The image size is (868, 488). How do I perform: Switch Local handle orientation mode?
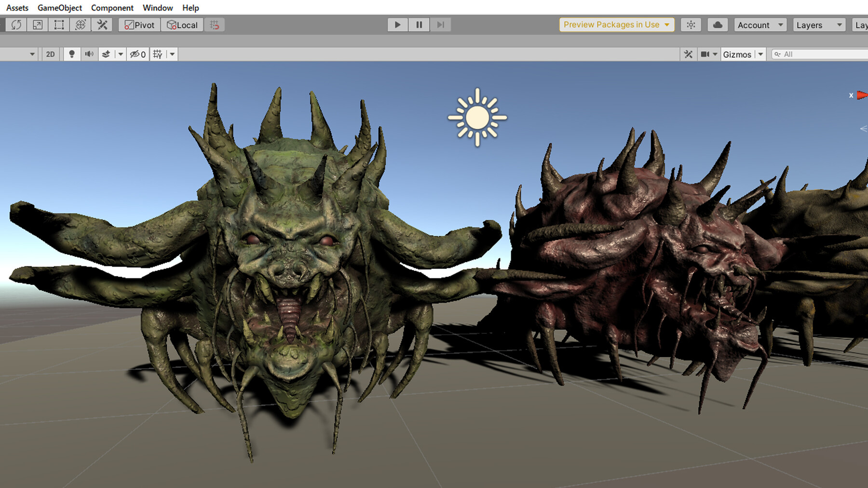[182, 25]
